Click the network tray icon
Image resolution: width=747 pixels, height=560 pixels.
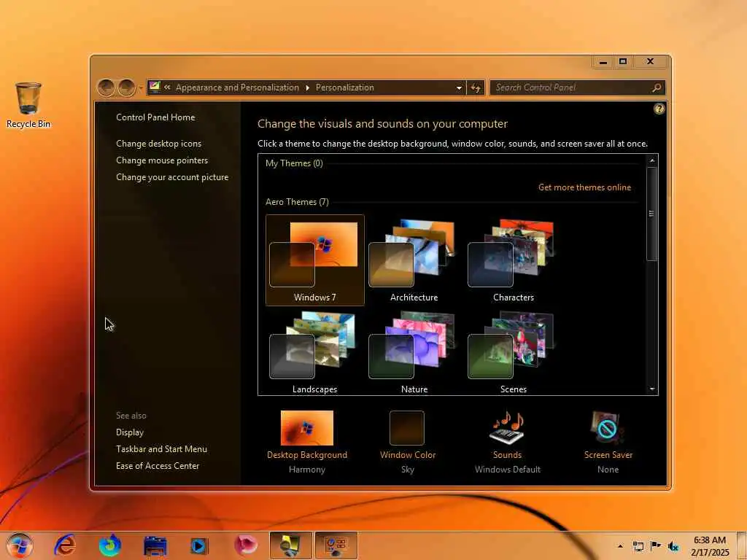click(638, 546)
